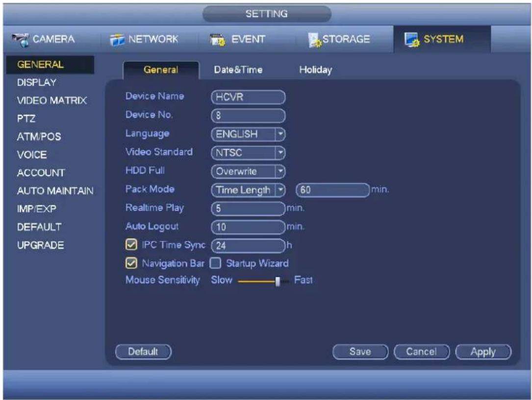Expand the Pack Mode dropdown
Viewport: 532px width, 400px height.
[x=280, y=190]
